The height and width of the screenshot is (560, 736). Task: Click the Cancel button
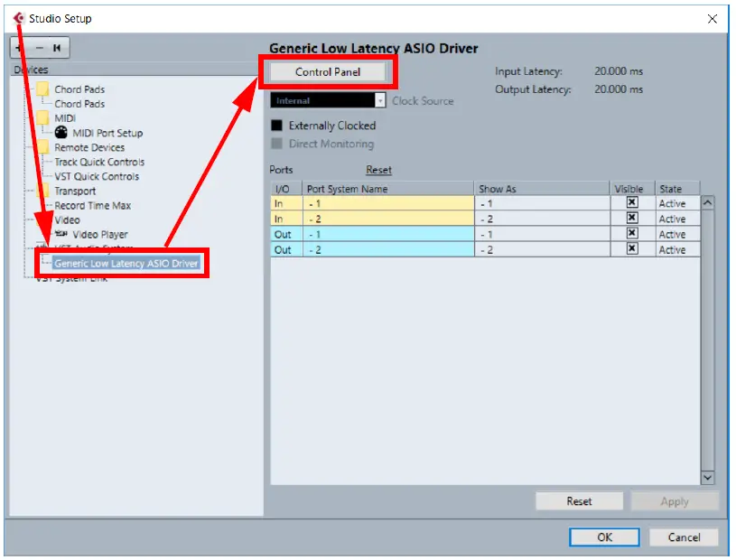click(684, 537)
